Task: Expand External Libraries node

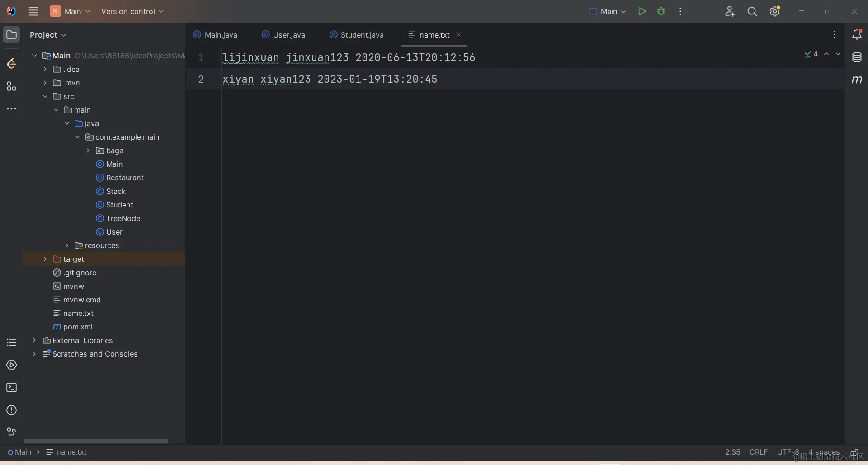Action: 34,340
